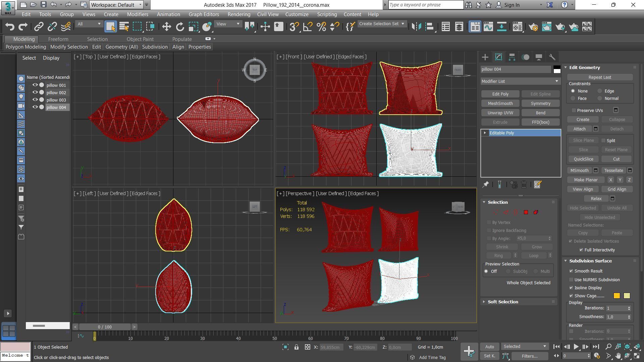
Task: Uncheck Full Interactivity
Action: (x=581, y=250)
